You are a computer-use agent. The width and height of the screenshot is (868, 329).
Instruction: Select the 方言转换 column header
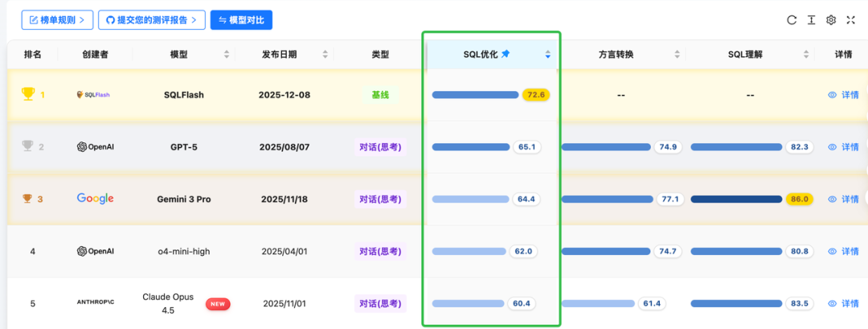[616, 54]
